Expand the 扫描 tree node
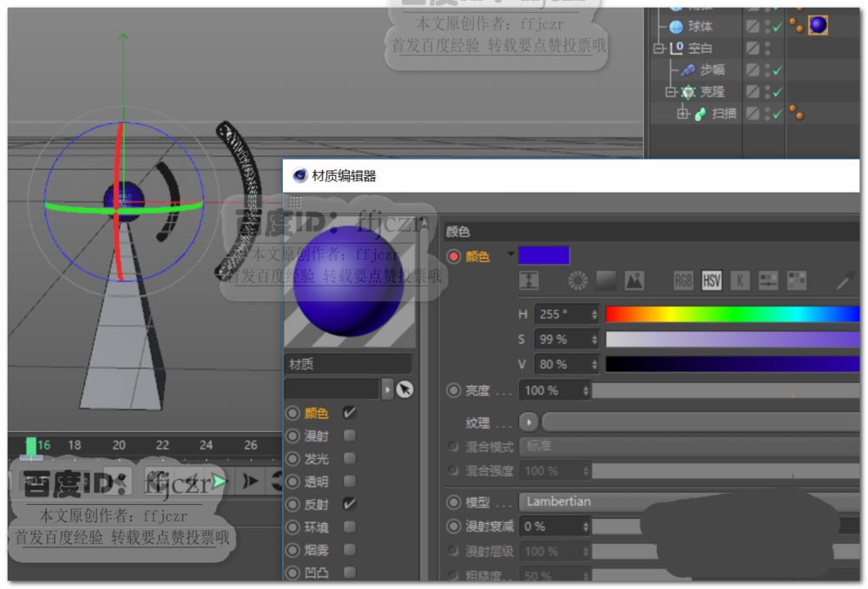The width and height of the screenshot is (868, 589). tap(683, 114)
